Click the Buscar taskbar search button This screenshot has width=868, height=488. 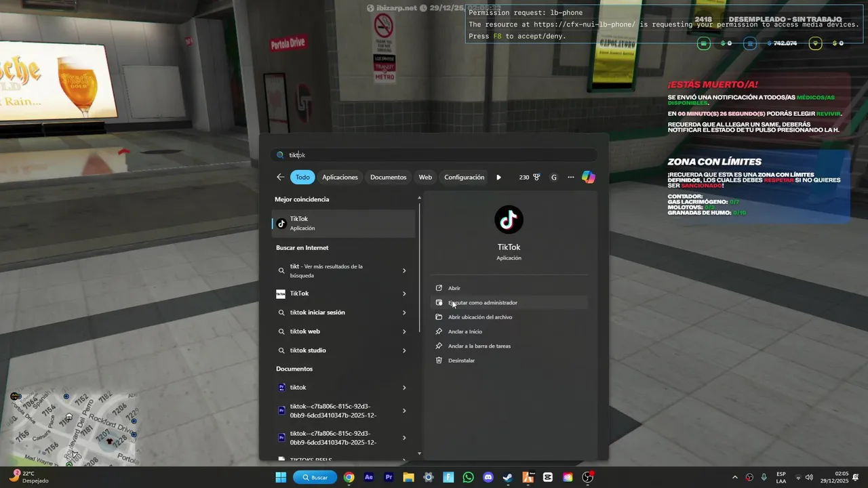(315, 477)
